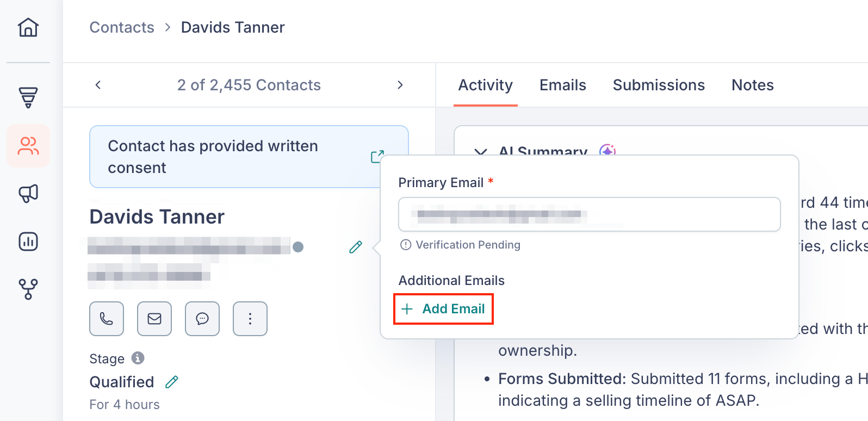Open the workflow branch icon in sidebar
The height and width of the screenshot is (421, 868).
28,289
